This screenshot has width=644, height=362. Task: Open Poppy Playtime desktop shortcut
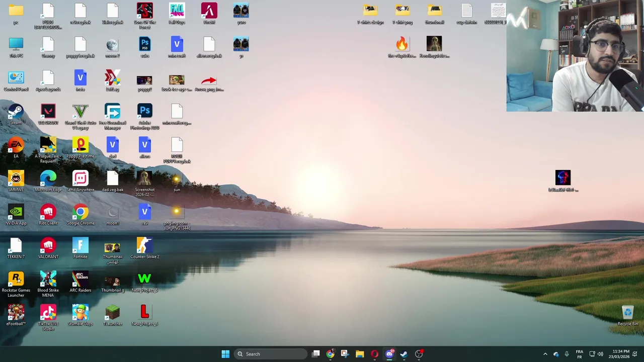pos(80,148)
